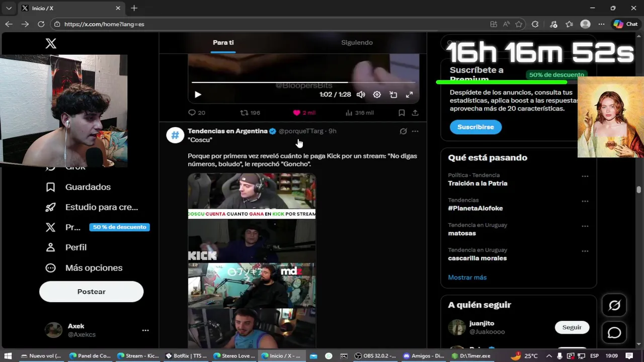644x362 pixels.
Task: Open Edge profile avatar
Action: click(585, 24)
